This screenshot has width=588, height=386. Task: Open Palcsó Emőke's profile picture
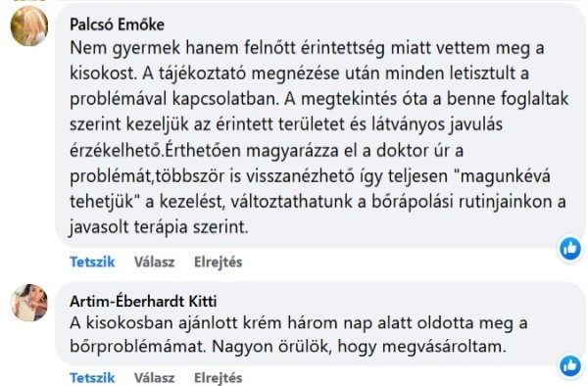[x=29, y=25]
